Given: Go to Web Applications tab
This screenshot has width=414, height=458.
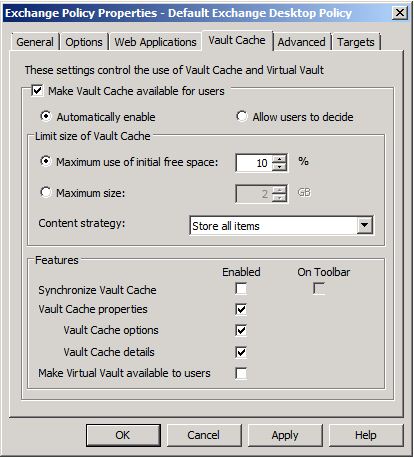Looking at the screenshot, I should (155, 42).
